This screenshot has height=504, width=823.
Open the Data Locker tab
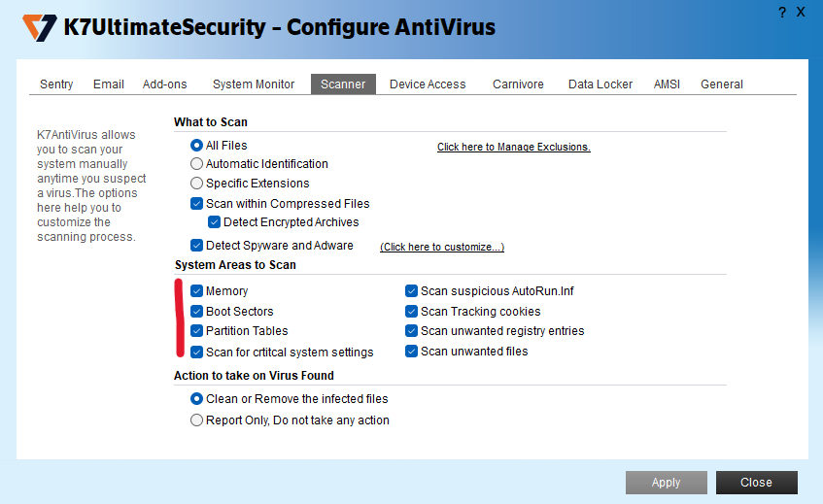pyautogui.click(x=600, y=84)
